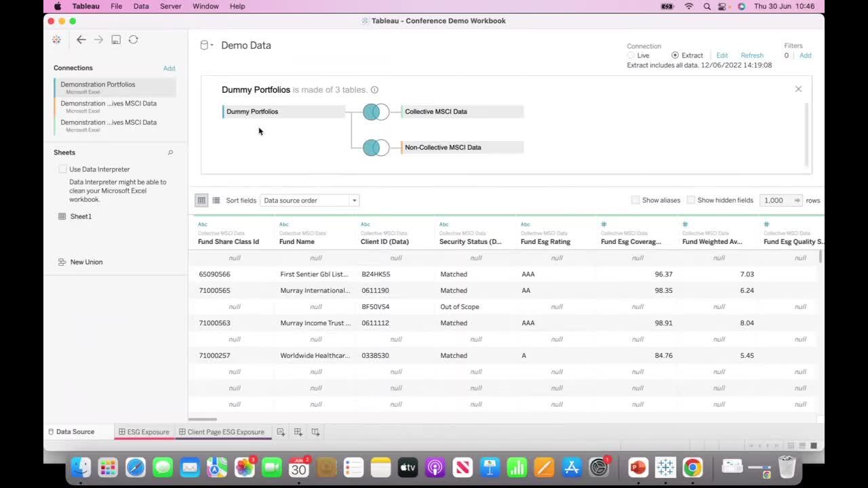Click the Refresh extract link

coord(752,56)
